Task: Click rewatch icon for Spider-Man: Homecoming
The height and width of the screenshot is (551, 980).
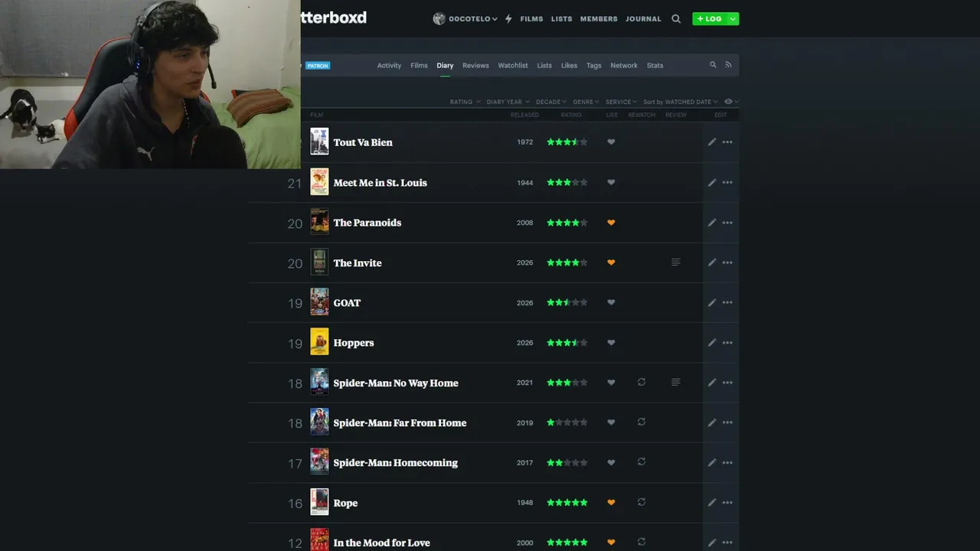Action: 642,461
